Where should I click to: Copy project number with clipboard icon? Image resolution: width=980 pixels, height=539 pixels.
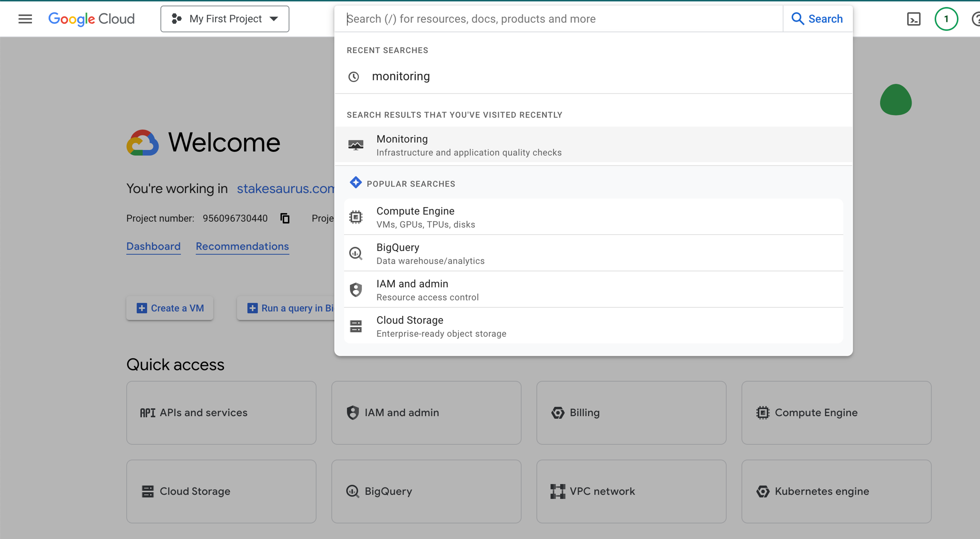[285, 218]
